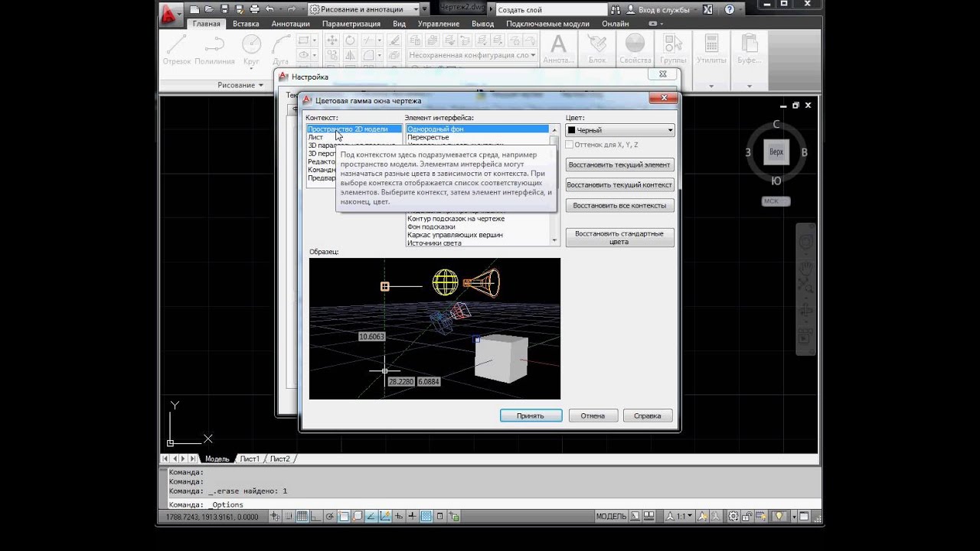Screen dimensions: 980x551
Task: Select the Дуга (Arc) tool
Action: tap(280, 50)
